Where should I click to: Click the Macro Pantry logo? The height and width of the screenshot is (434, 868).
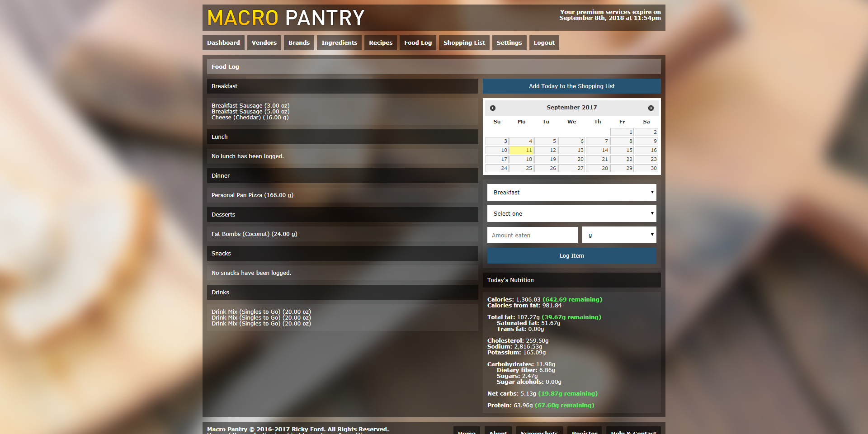coord(286,18)
